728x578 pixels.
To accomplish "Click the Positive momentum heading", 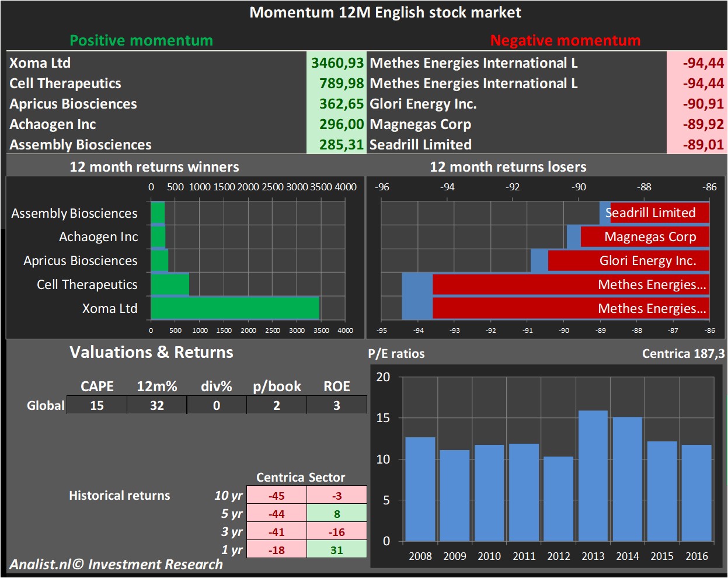I will click(x=141, y=40).
